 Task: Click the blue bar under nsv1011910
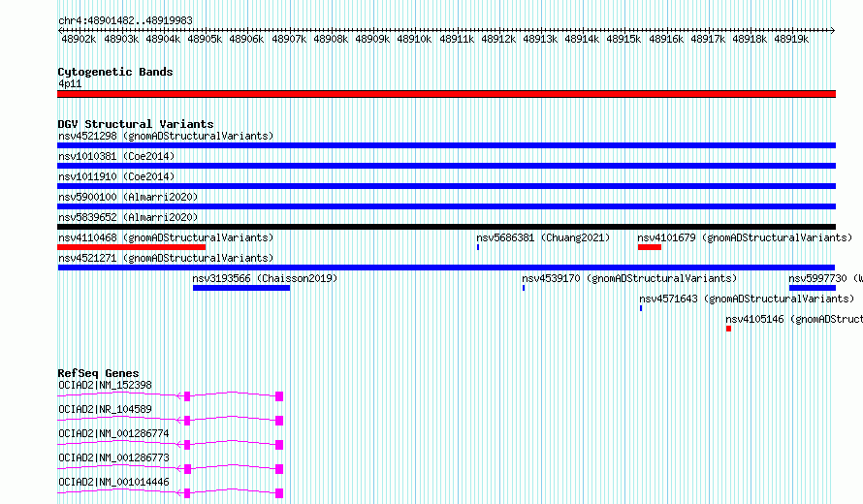(446, 186)
